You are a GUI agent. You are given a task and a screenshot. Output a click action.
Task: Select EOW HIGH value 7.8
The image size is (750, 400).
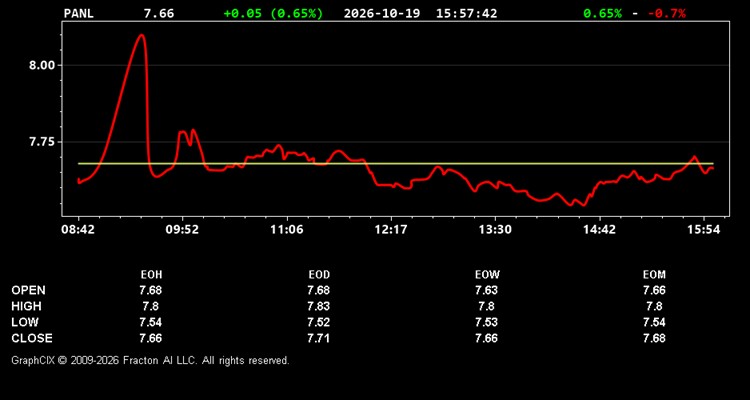pyautogui.click(x=486, y=306)
